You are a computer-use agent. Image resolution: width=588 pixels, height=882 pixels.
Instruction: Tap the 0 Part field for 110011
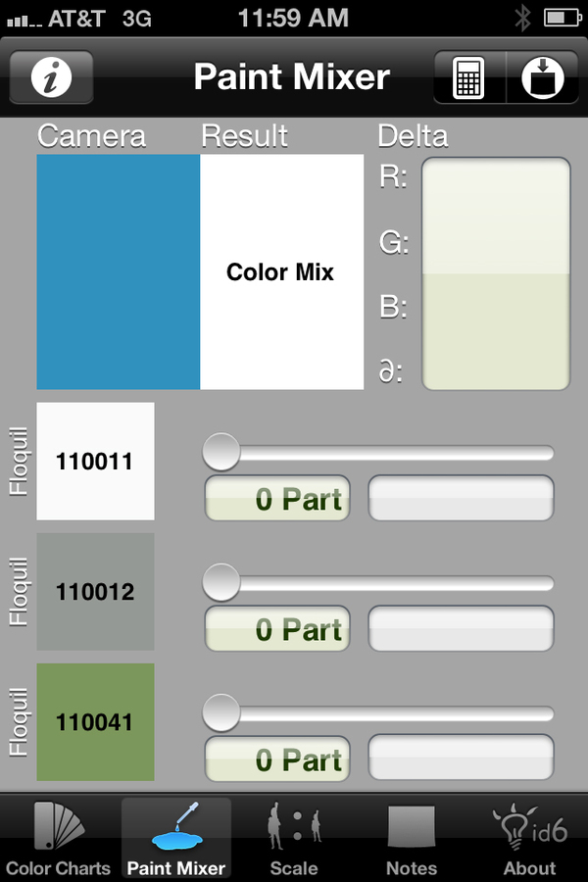[277, 499]
